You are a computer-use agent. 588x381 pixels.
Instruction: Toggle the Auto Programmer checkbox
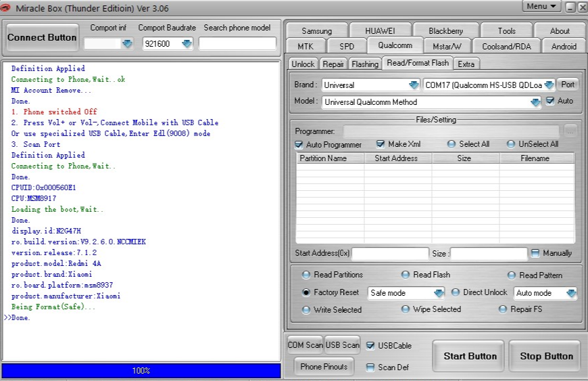coord(299,145)
